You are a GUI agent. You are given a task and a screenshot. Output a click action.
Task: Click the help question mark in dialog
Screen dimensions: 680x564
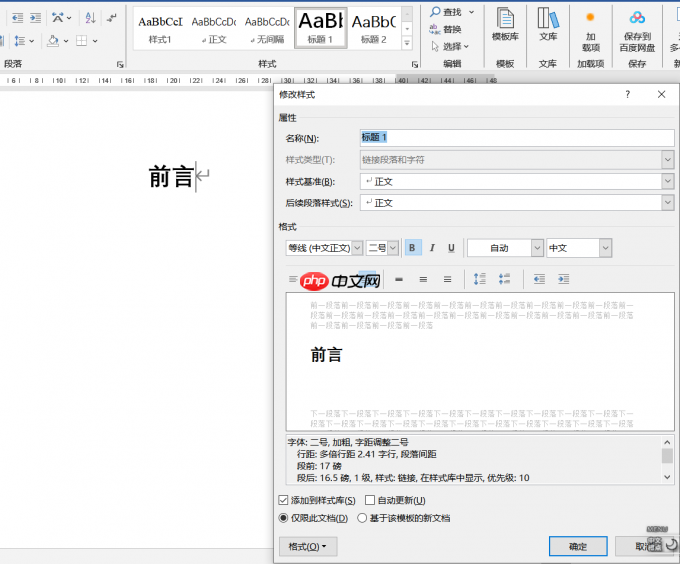627,94
